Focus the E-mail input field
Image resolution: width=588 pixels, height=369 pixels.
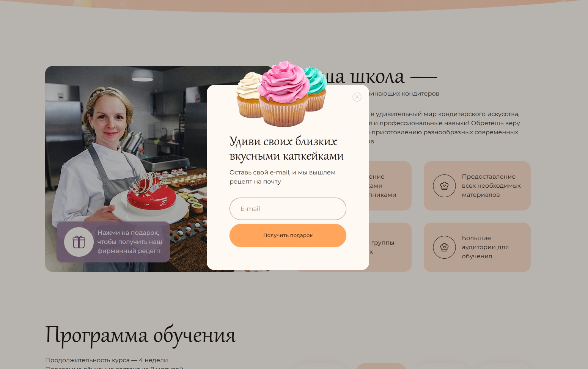[288, 209]
